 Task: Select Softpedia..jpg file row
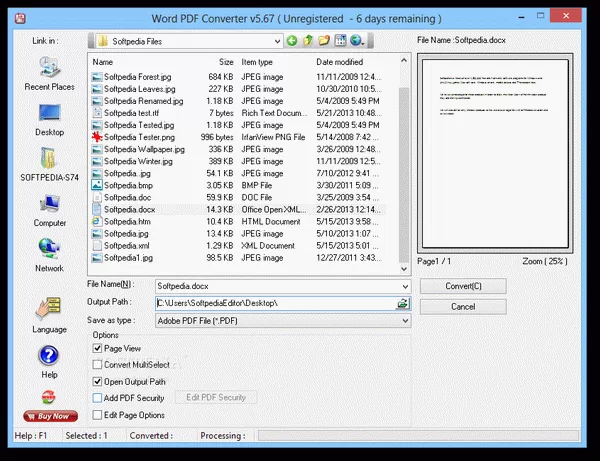tap(237, 173)
